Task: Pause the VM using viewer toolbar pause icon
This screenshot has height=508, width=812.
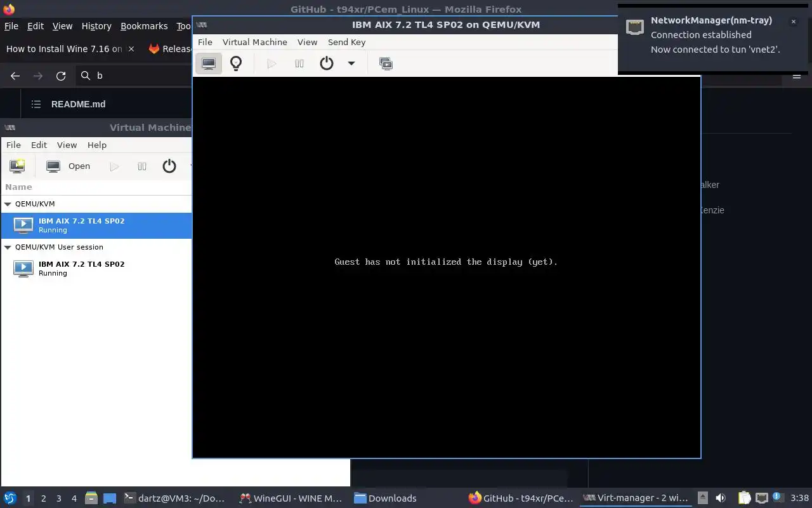Action: point(299,63)
